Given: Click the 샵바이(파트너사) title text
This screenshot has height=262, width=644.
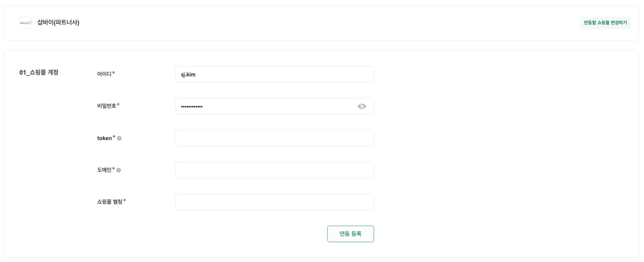Looking at the screenshot, I should coord(58,22).
